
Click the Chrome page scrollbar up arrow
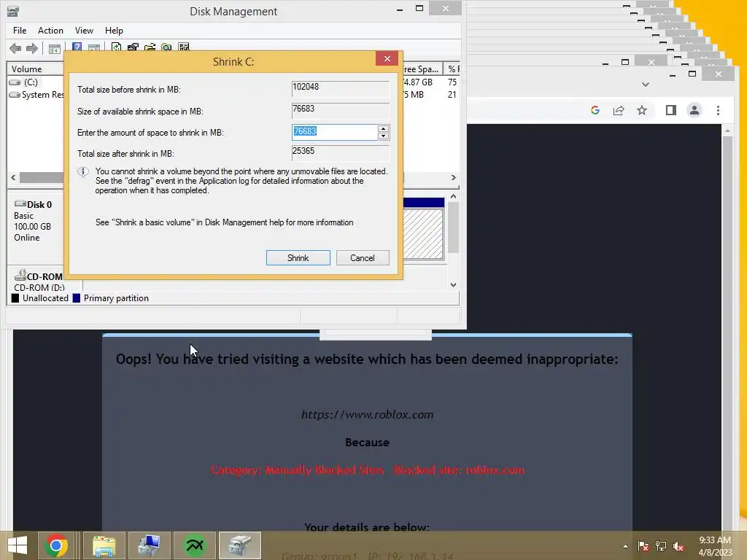point(727,131)
